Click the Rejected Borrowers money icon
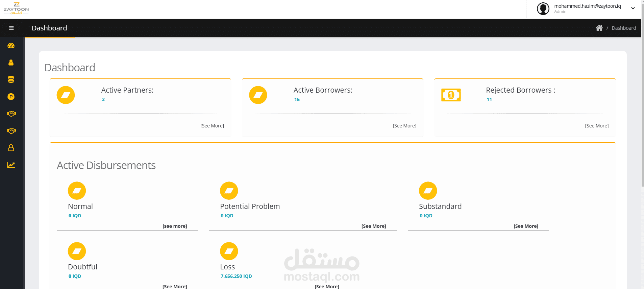This screenshot has height=289, width=644. click(451, 95)
